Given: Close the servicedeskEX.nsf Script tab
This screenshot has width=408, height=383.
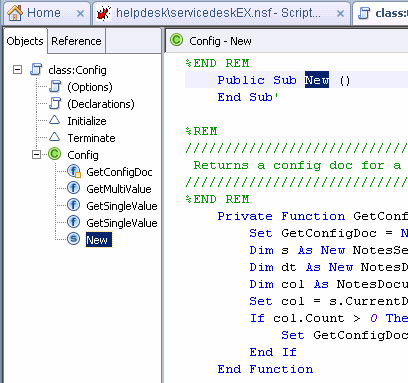Looking at the screenshot, I should [x=340, y=14].
